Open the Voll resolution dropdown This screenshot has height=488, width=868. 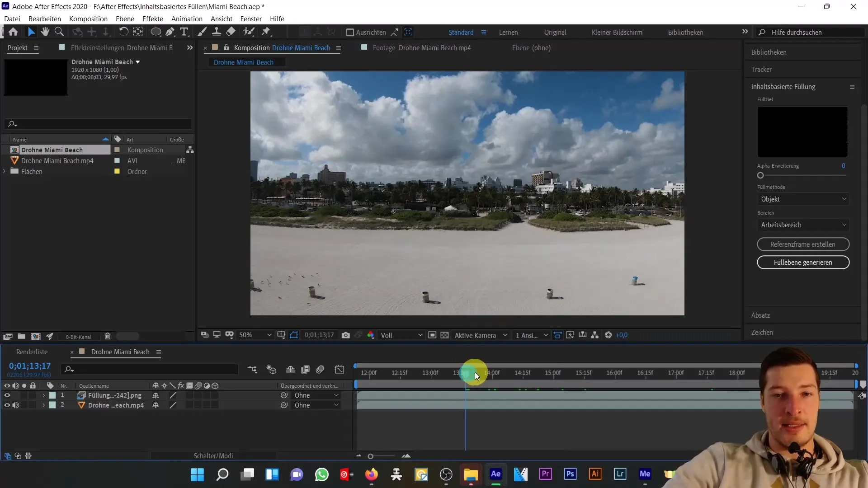(x=401, y=335)
